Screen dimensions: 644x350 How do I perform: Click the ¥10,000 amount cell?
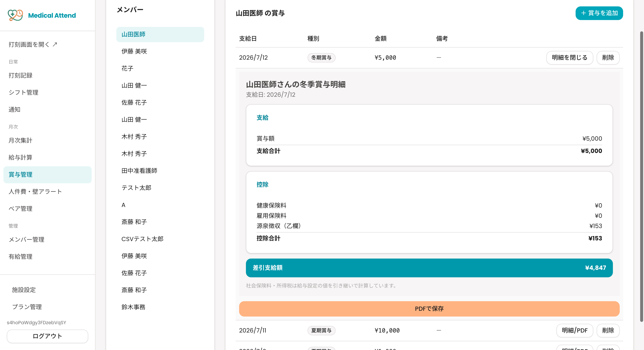click(x=387, y=330)
